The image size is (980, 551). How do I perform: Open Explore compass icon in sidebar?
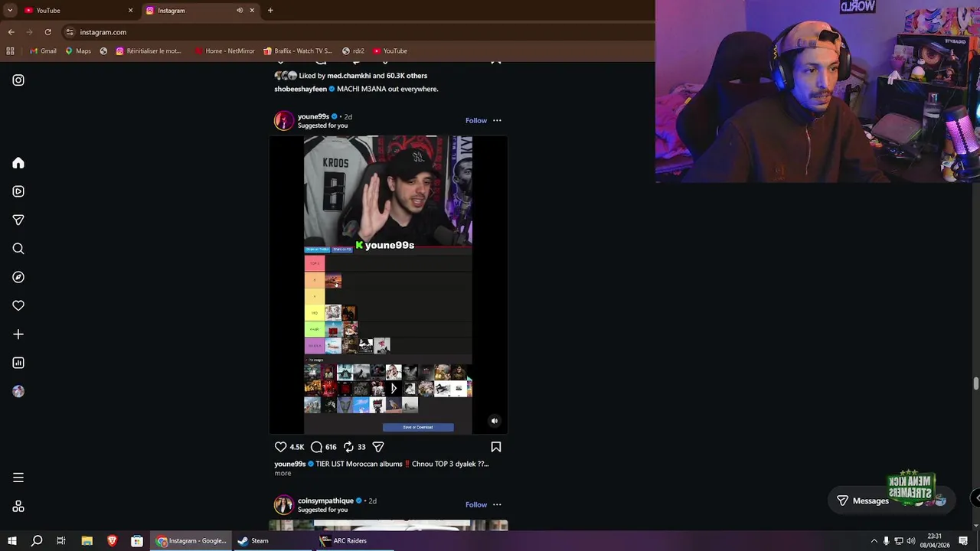point(18,277)
